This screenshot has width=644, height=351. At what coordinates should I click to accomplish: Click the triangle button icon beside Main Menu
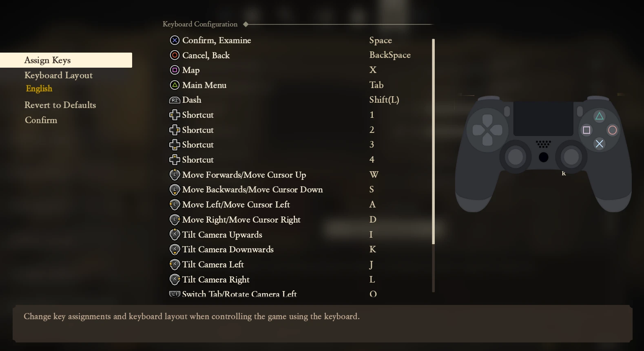175,85
